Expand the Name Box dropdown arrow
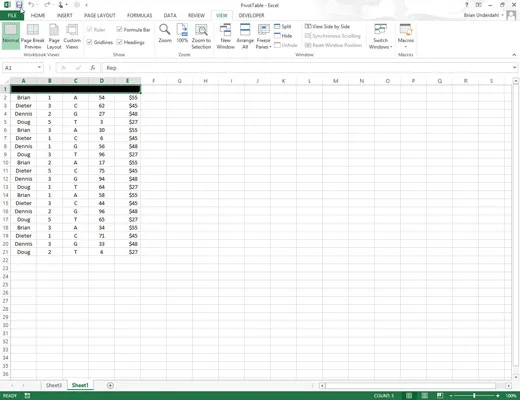This screenshot has width=520, height=400. point(39,68)
